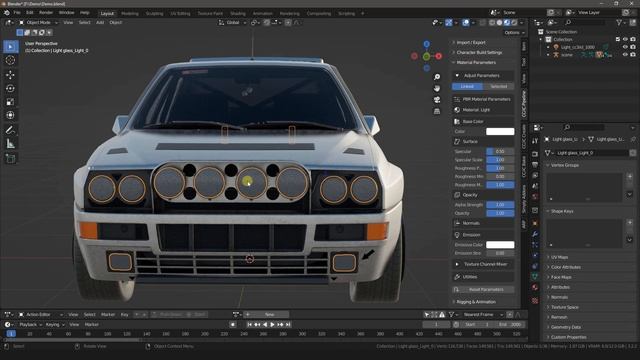Open the viewport Add menu
The image size is (640, 360).
(x=100, y=23)
